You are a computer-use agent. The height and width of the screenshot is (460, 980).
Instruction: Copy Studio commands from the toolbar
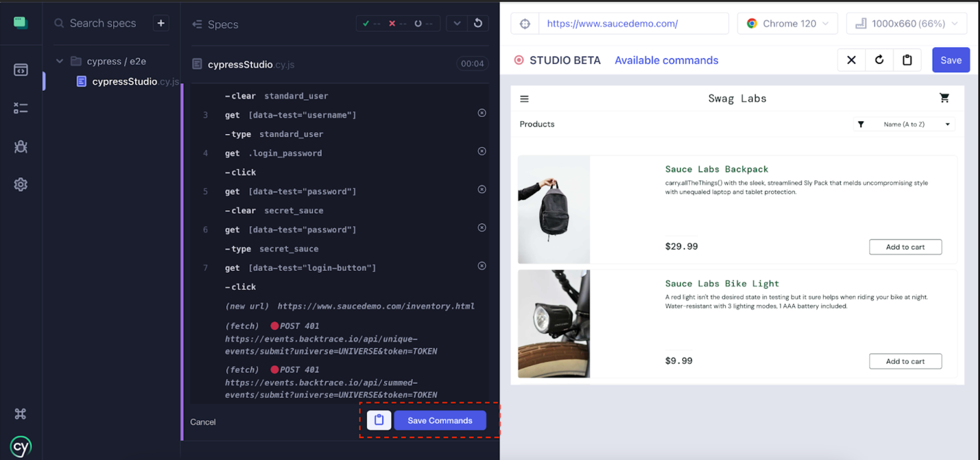907,60
